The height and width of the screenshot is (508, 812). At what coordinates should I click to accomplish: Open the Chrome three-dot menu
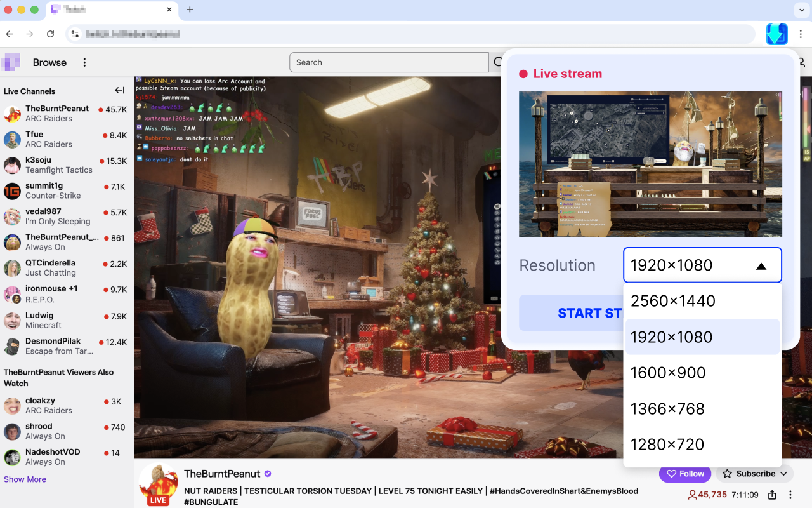pos(801,34)
